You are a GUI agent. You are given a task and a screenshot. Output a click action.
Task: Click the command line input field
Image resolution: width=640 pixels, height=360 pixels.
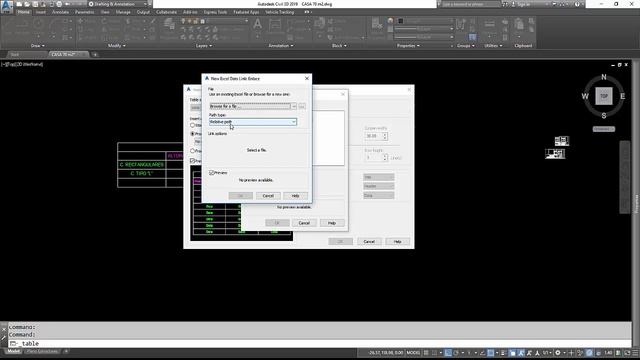(320, 344)
